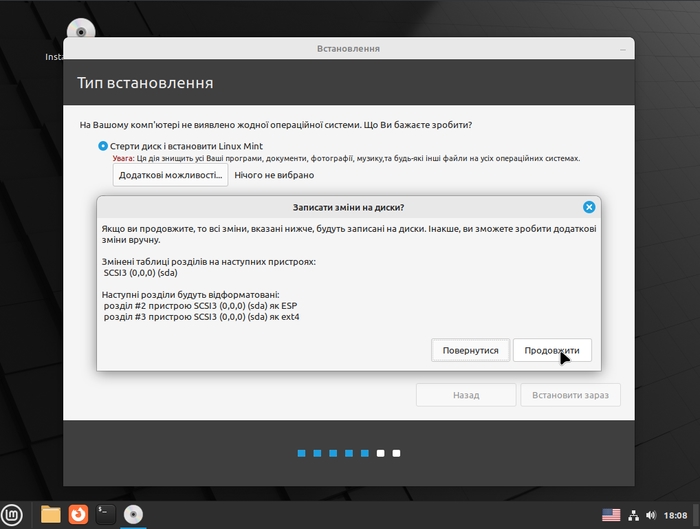The image size is (700, 529).
Task: Close the Записати зміни на диски dialog
Action: click(589, 207)
